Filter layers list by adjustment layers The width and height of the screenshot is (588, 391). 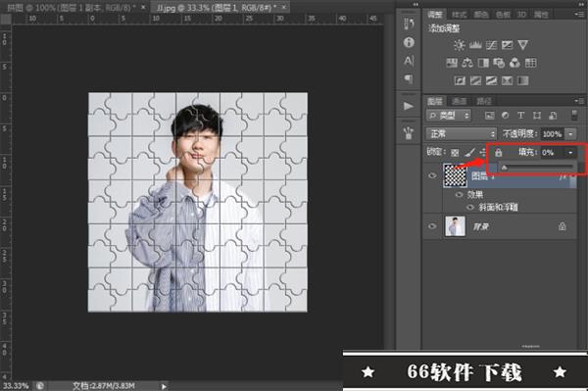click(x=505, y=116)
